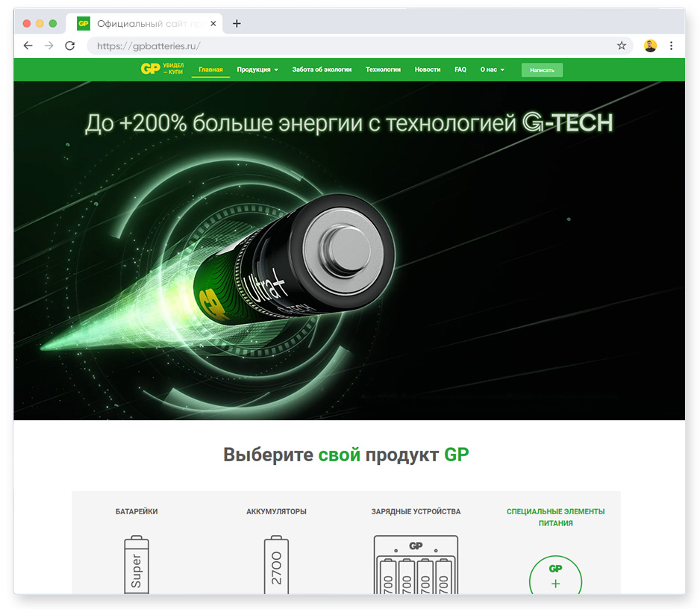
Task: Click the GP favicon on the tab
Action: [x=84, y=24]
